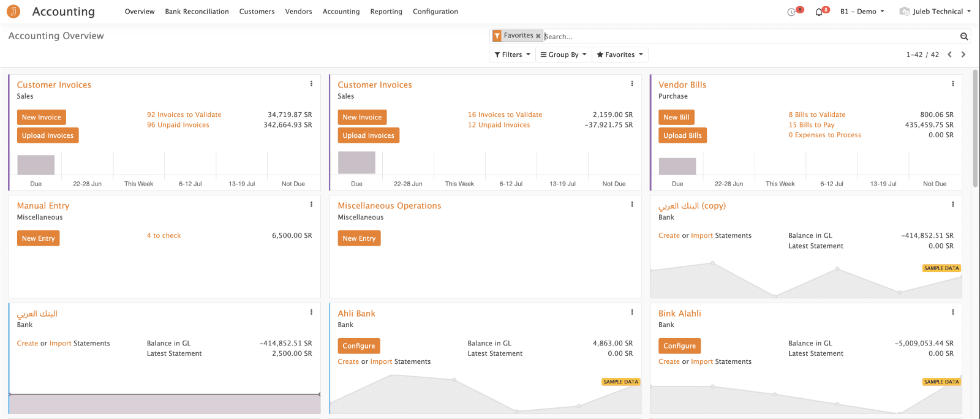The height and width of the screenshot is (419, 980).
Task: Open the Ahli Bank card title
Action: [x=356, y=313]
